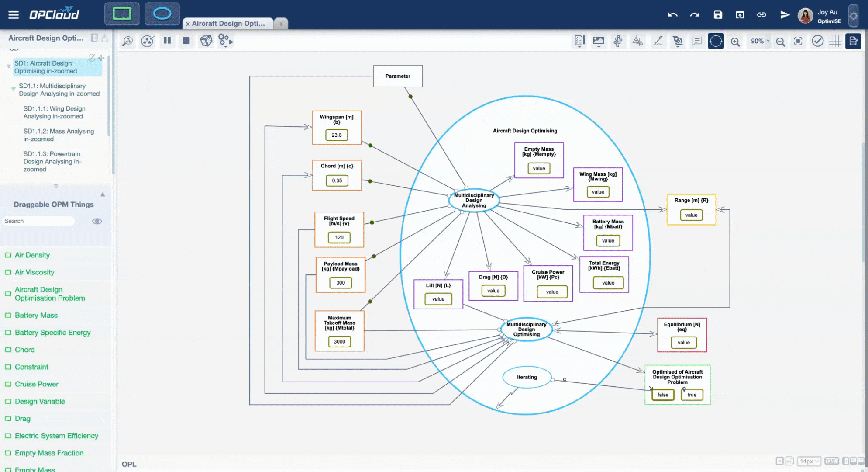Select the green rectangle object tool

coord(122,14)
